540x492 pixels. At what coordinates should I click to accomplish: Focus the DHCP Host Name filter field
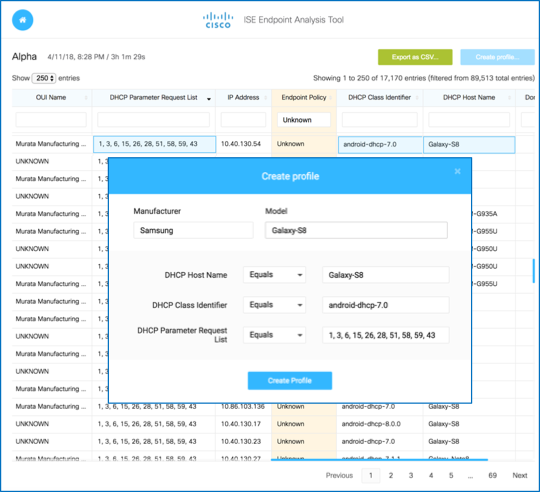pyautogui.click(x=469, y=120)
